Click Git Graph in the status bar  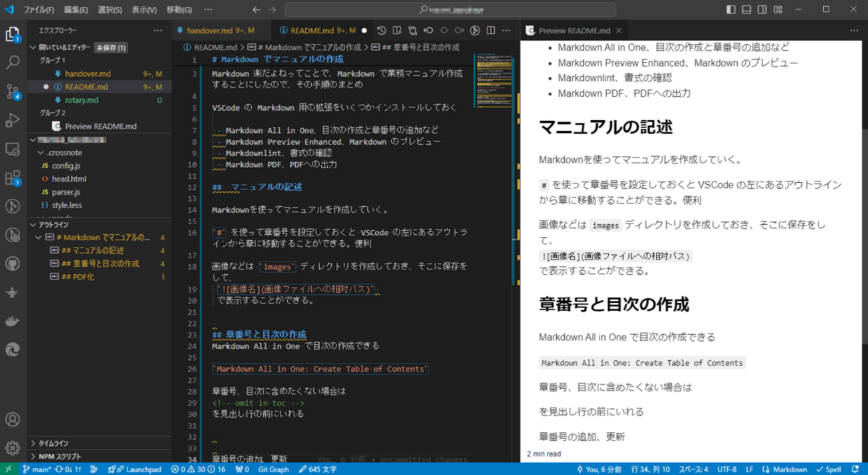click(x=273, y=470)
